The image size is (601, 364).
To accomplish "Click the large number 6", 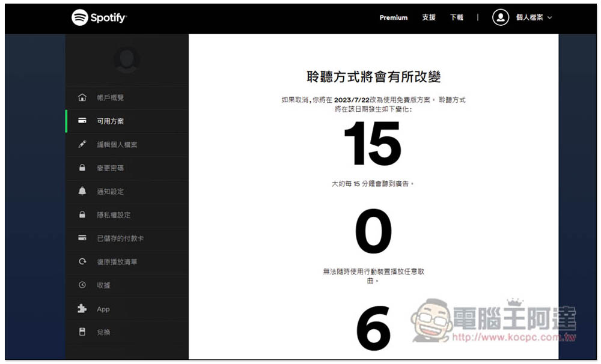I will pyautogui.click(x=373, y=328).
